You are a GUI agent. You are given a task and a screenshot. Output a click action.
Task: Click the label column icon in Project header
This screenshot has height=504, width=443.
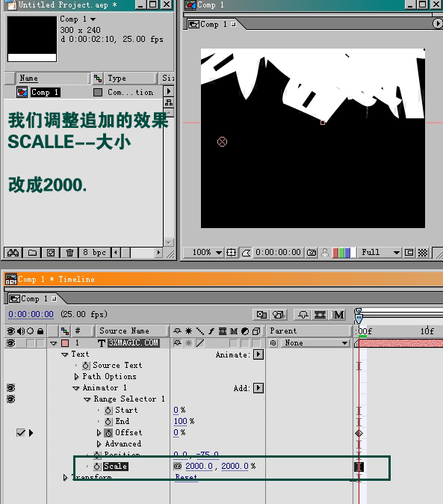98,78
